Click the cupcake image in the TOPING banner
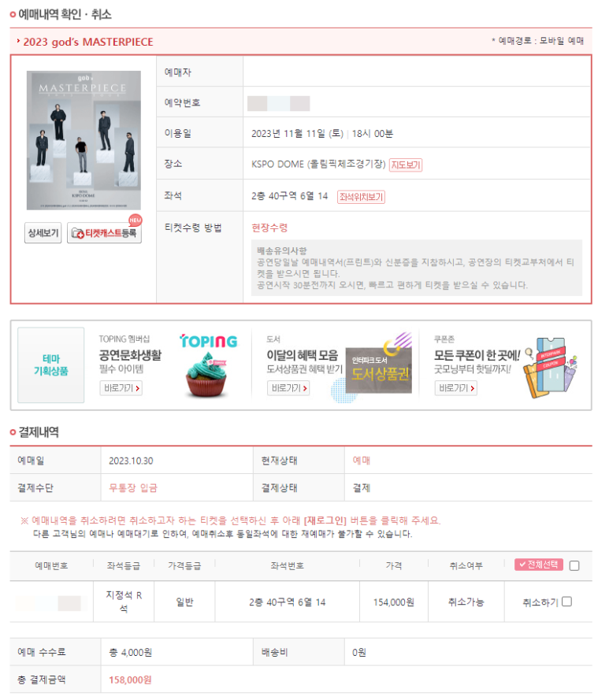Image resolution: width=609 pixels, height=700 pixels. (206, 375)
